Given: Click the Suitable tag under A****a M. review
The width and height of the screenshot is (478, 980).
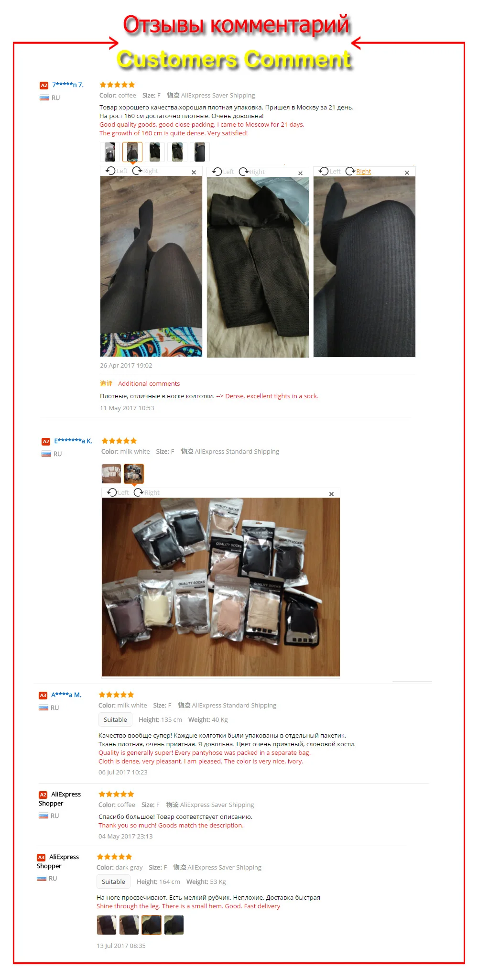Looking at the screenshot, I should [115, 719].
